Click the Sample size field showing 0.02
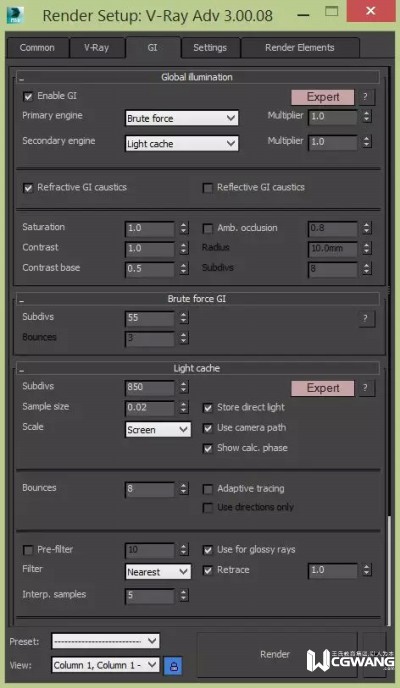Image resolution: width=400 pixels, height=688 pixels. tap(150, 408)
